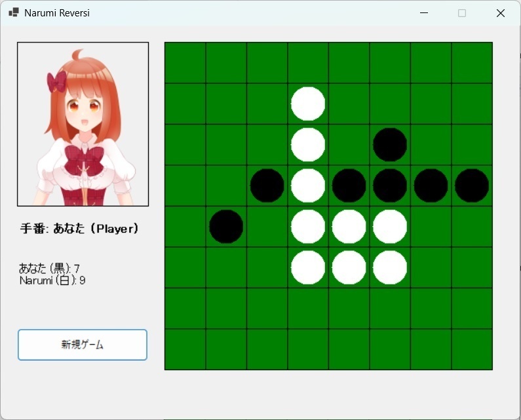
Task: Place a disc on the empty square at row 4, column 2
Action: click(x=226, y=185)
